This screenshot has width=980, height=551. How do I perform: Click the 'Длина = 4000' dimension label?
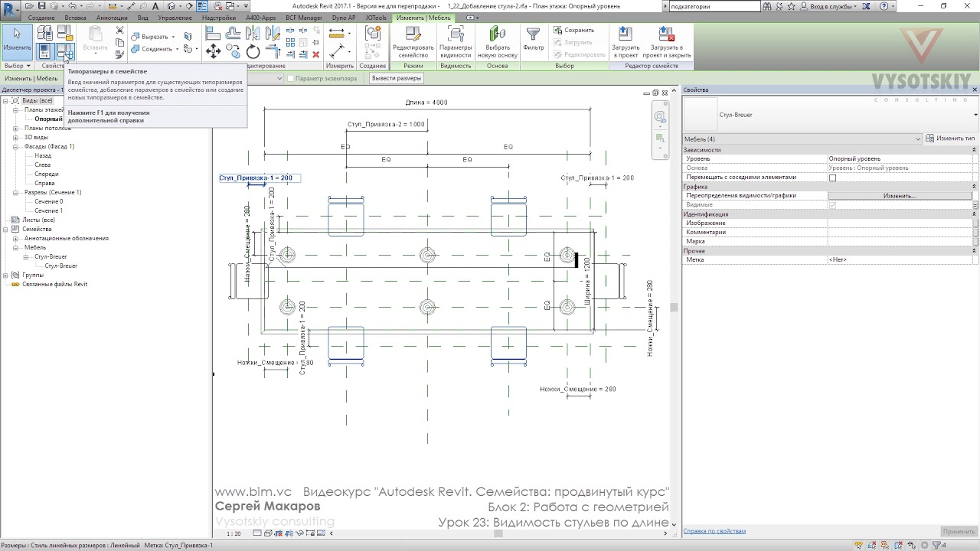(426, 103)
